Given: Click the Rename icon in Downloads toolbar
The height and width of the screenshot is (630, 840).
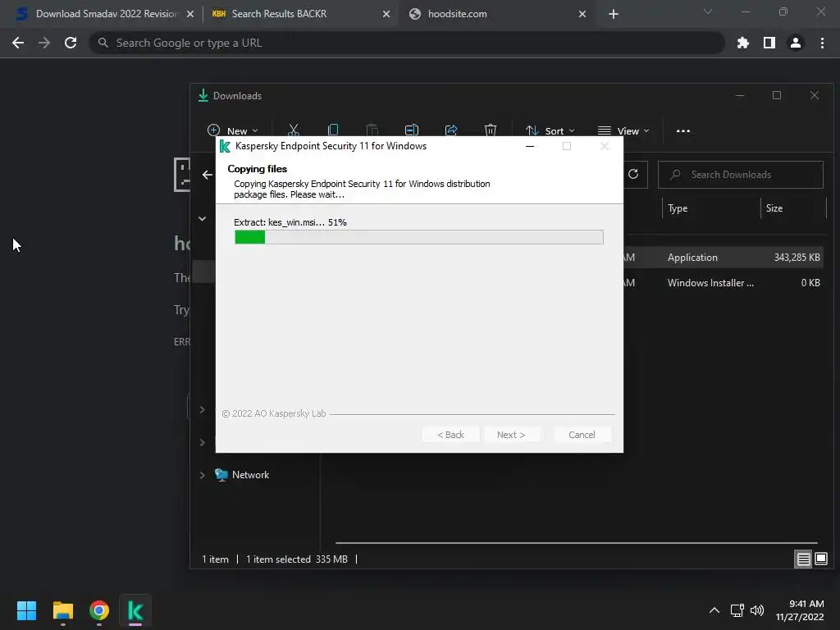Looking at the screenshot, I should 412,130.
